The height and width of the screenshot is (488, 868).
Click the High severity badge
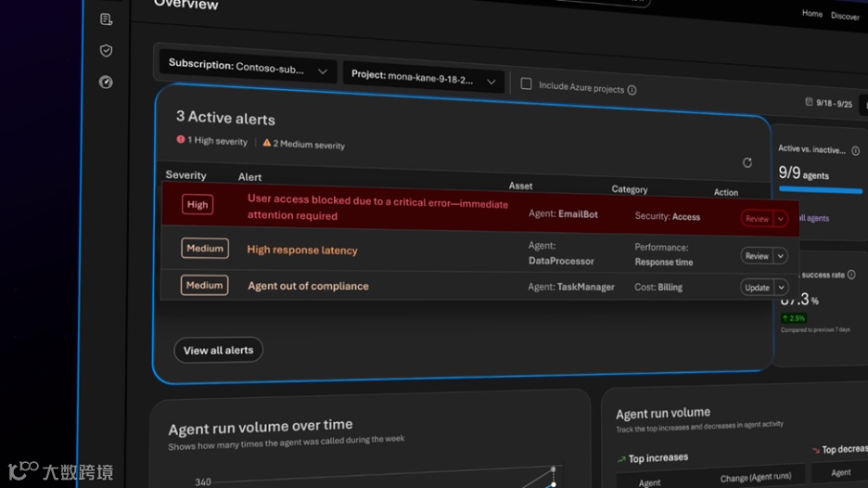tap(198, 204)
